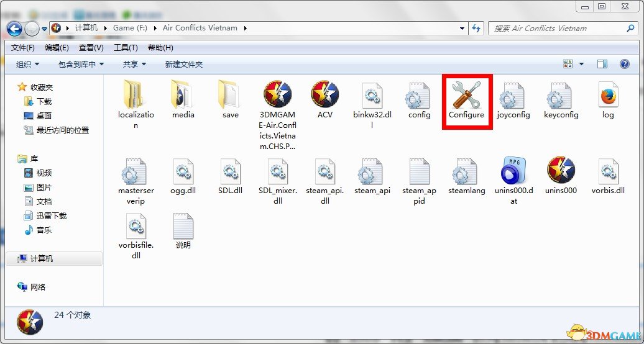Viewport: 644px width, 344px height.
Task: Select the SDL.dll file icon
Action: coord(230,171)
